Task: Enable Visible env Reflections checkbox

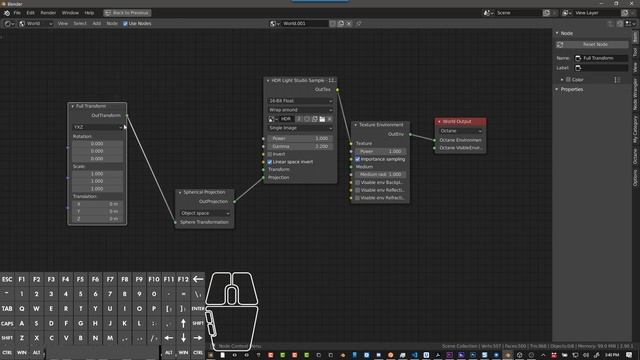Action: click(x=358, y=190)
